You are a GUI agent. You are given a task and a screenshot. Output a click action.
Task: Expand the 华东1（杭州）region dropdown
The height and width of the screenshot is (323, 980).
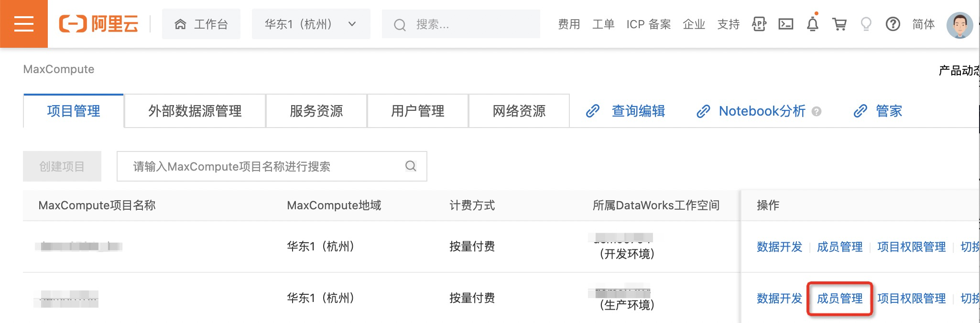point(311,24)
